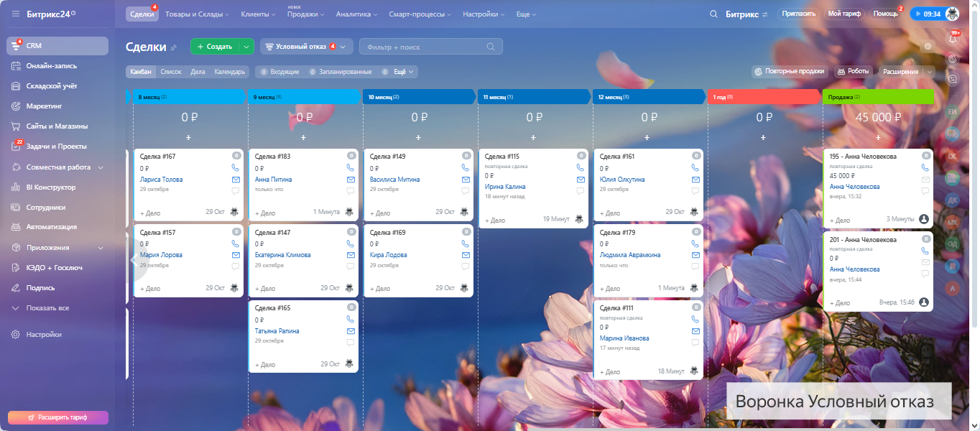Image resolution: width=980 pixels, height=431 pixels.
Task: Click the chat icon on Сделка #149
Action: pyautogui.click(x=466, y=191)
